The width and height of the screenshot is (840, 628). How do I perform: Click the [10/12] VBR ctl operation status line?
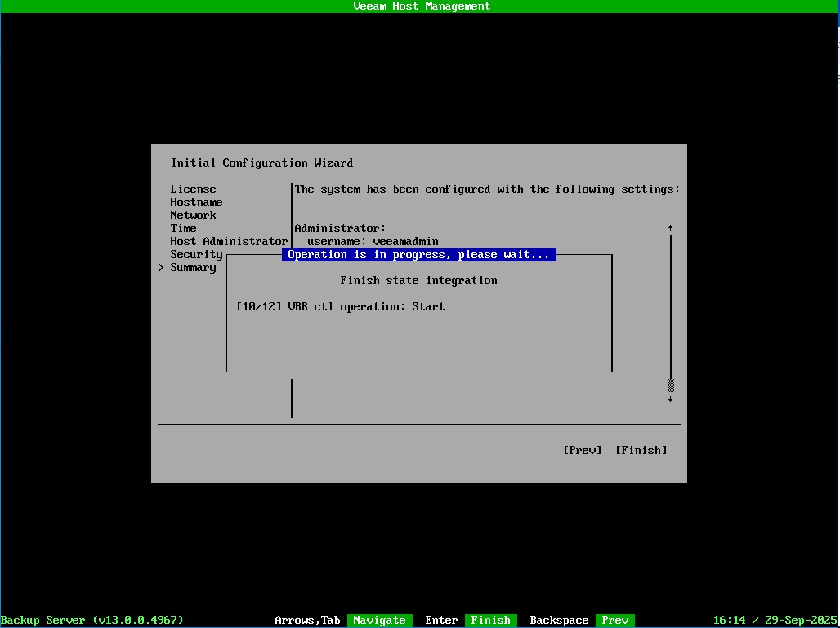pyautogui.click(x=340, y=307)
